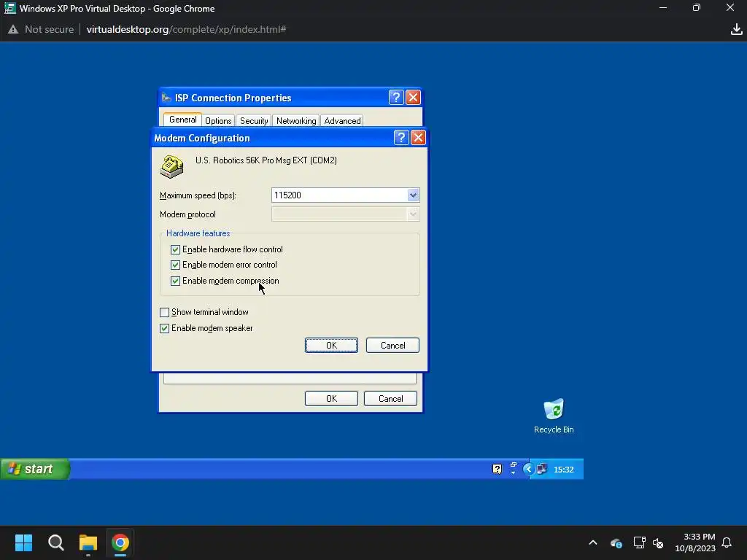Click Cancel in ISP Connection Properties

pos(390,399)
